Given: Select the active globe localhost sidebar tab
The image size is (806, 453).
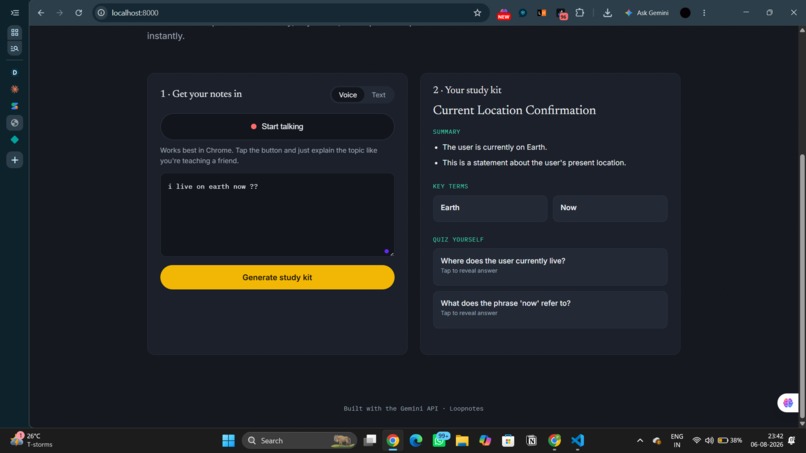Looking at the screenshot, I should click(14, 123).
